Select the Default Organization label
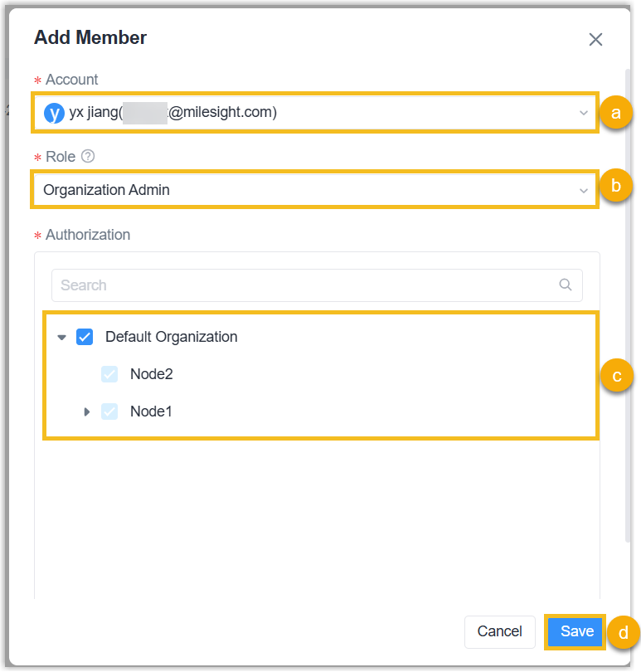Screen dimensions: 641x672 pyautogui.click(x=171, y=337)
